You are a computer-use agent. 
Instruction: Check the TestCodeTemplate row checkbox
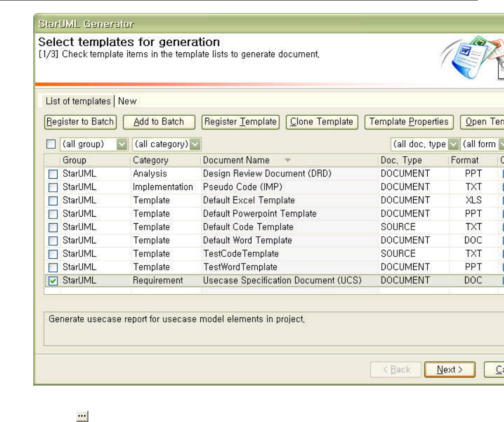coord(53,254)
